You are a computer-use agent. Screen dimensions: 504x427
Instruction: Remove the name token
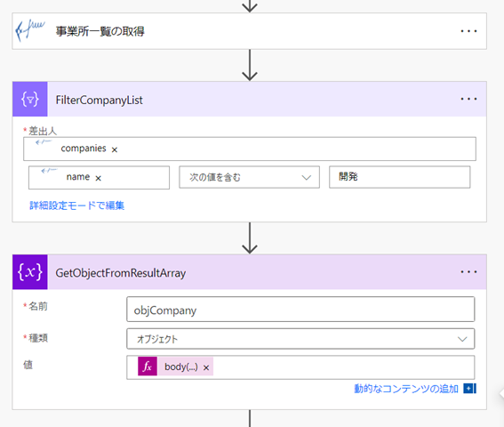(99, 178)
